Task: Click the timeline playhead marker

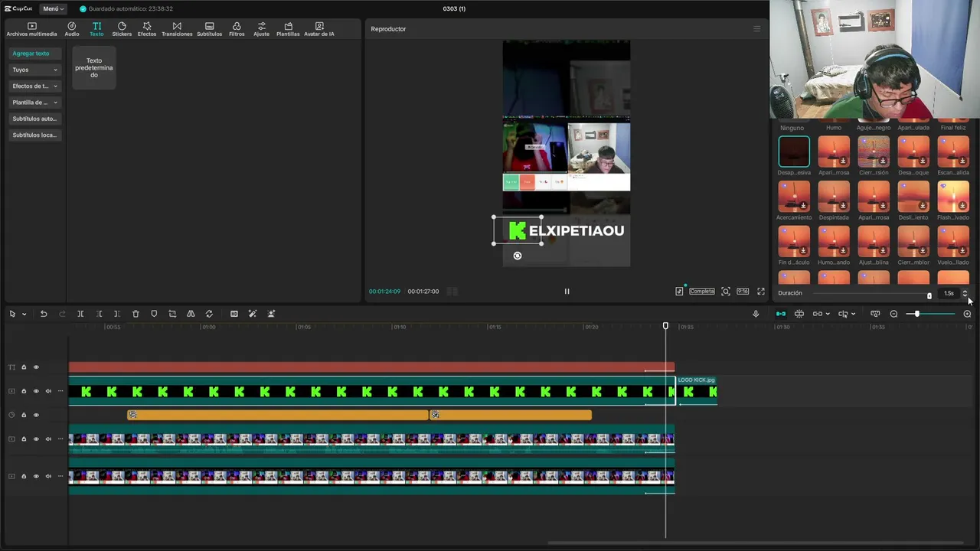Action: click(x=665, y=327)
